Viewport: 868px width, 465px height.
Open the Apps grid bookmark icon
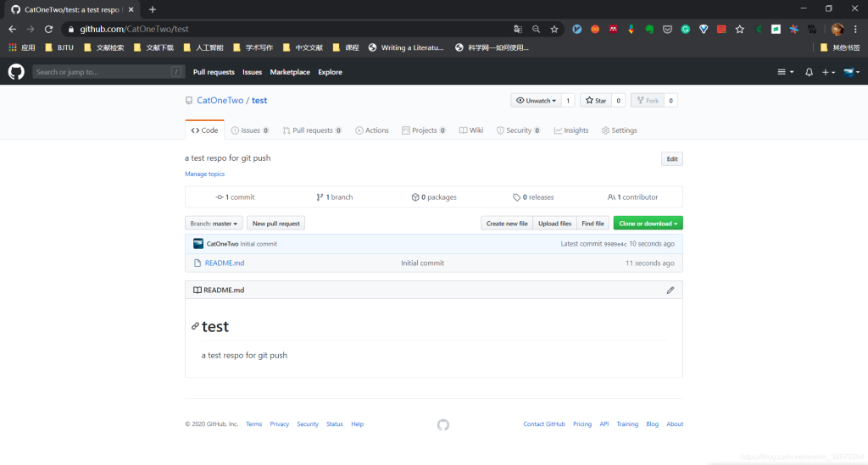tap(12, 47)
